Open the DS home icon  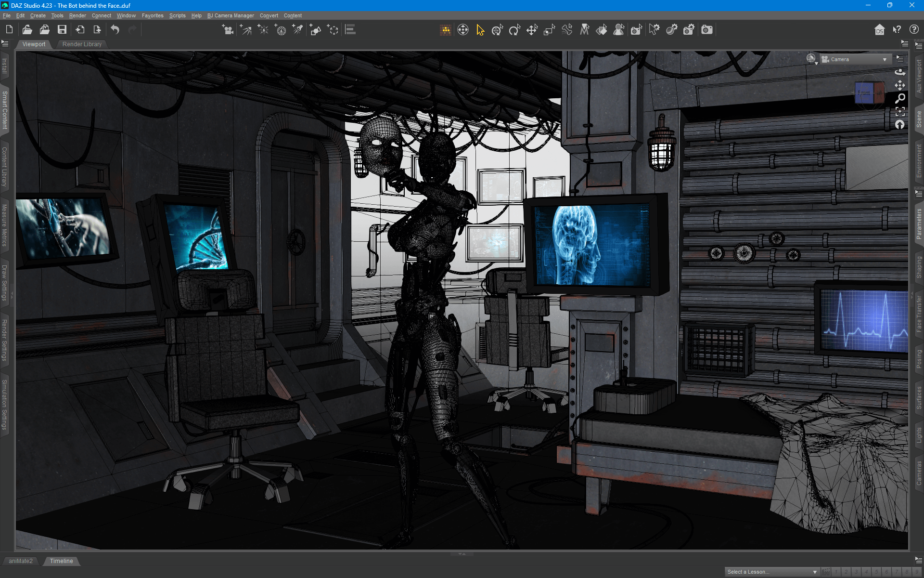879,30
